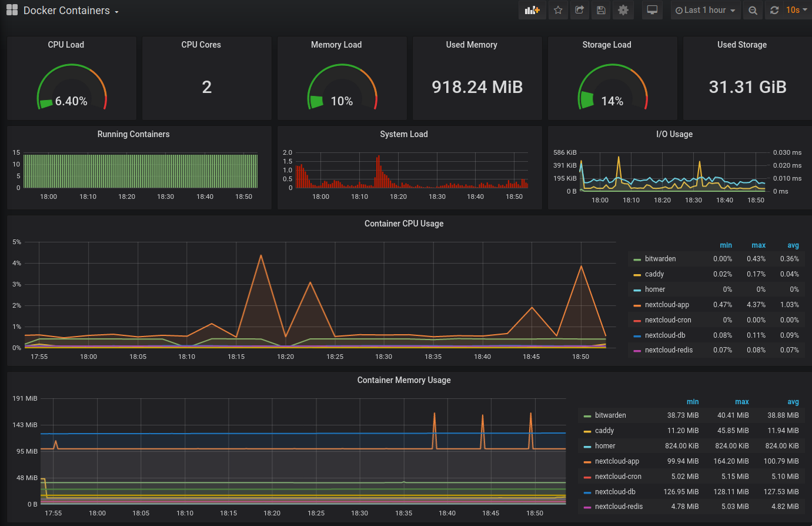The image size is (812, 526).
Task: Star this dashboard as favorite
Action: (x=558, y=10)
